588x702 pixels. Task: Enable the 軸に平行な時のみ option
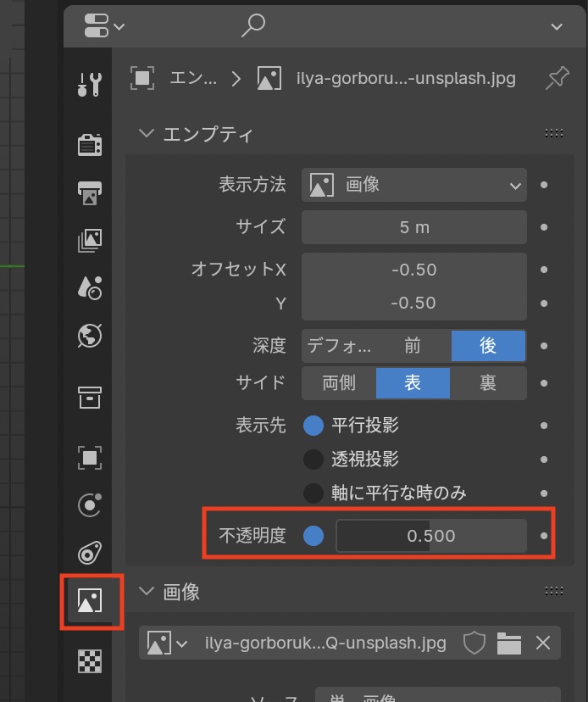[x=313, y=493]
